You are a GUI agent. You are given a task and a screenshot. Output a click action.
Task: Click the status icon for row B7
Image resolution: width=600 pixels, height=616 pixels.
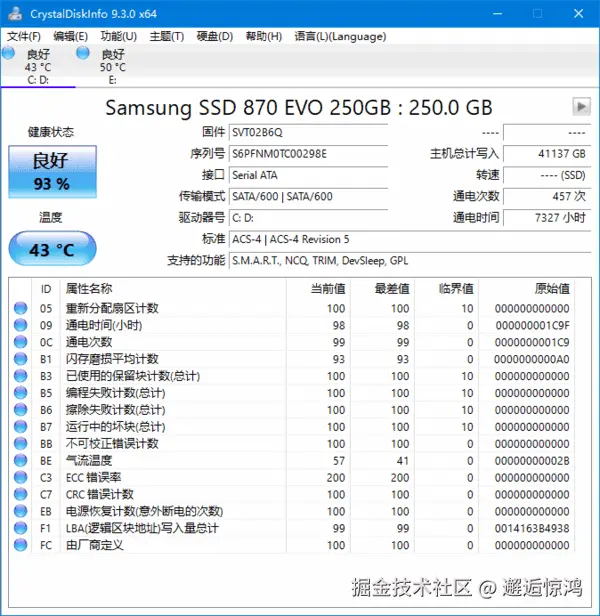pyautogui.click(x=20, y=426)
